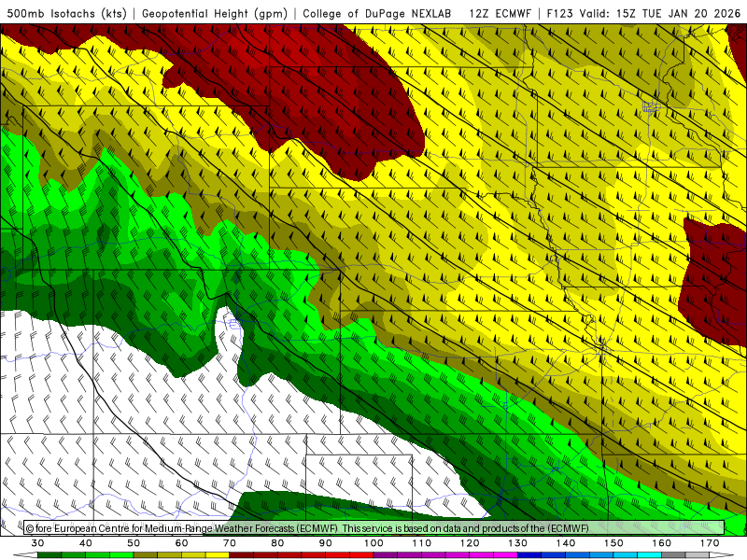747x560 pixels.
Task: Click the "90" value on the color scale
Action: coord(325,543)
